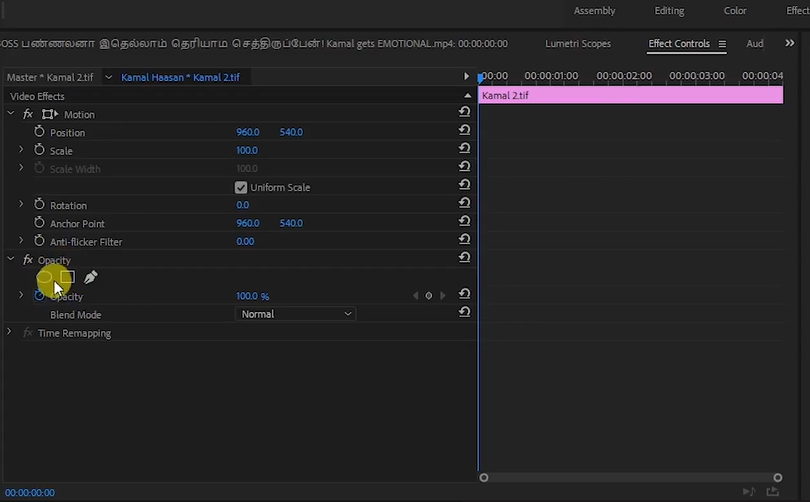Go to previous Opacity keyframe

tap(415, 295)
